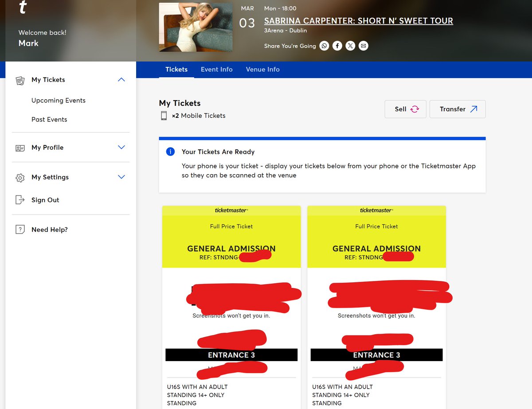Click 'Welcome back!' greeting text
The height and width of the screenshot is (409, 532).
[x=43, y=33]
